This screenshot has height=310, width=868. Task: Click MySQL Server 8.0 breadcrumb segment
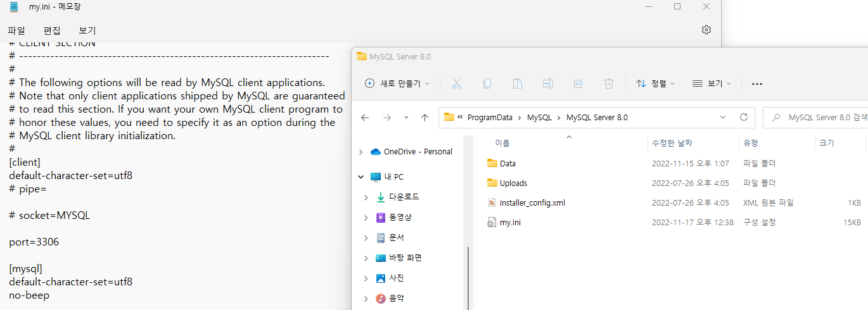[597, 118]
